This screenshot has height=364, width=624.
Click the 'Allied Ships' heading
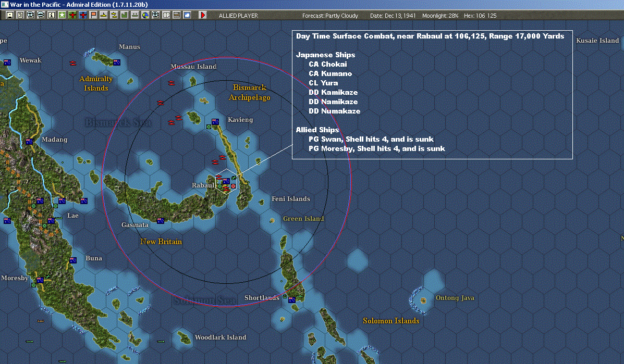click(x=317, y=130)
